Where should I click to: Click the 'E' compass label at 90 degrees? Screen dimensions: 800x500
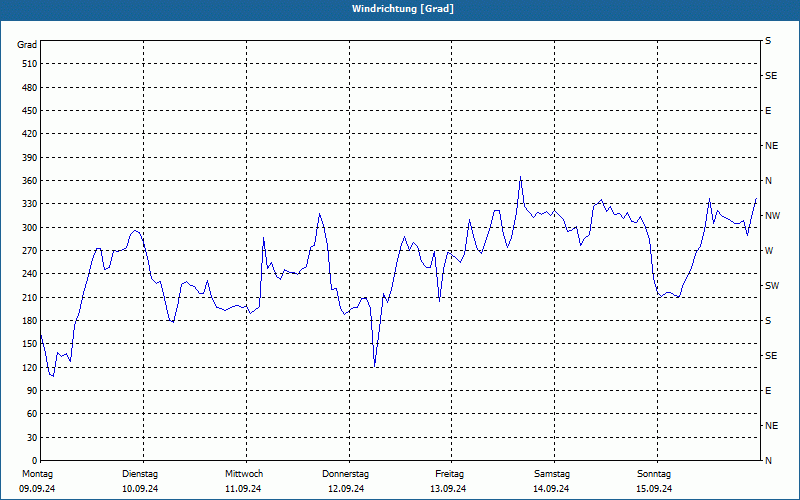pos(768,390)
